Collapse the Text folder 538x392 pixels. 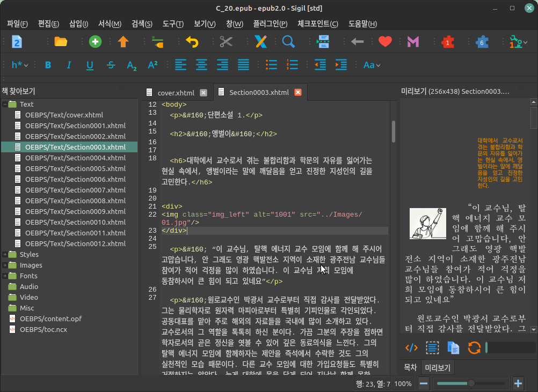5,104
